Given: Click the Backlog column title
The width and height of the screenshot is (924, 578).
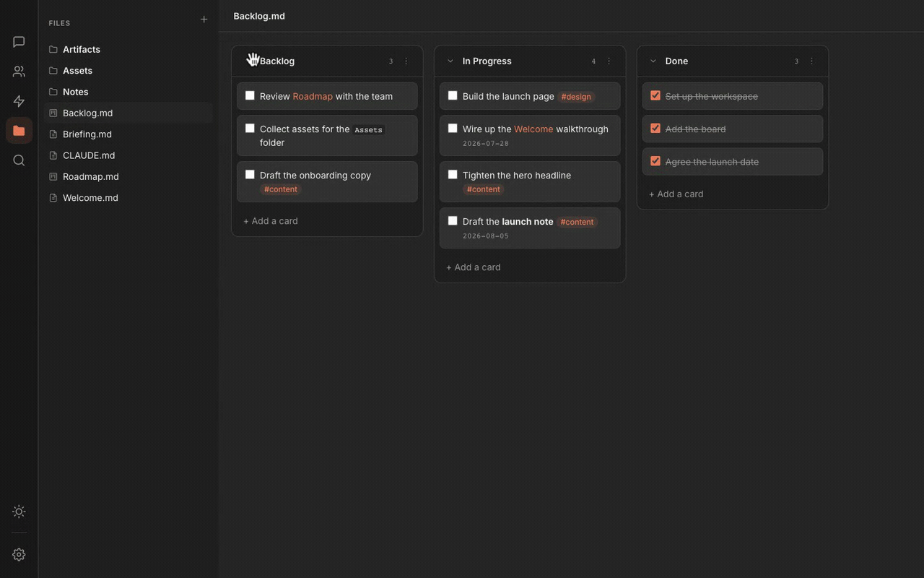Looking at the screenshot, I should coord(277,61).
